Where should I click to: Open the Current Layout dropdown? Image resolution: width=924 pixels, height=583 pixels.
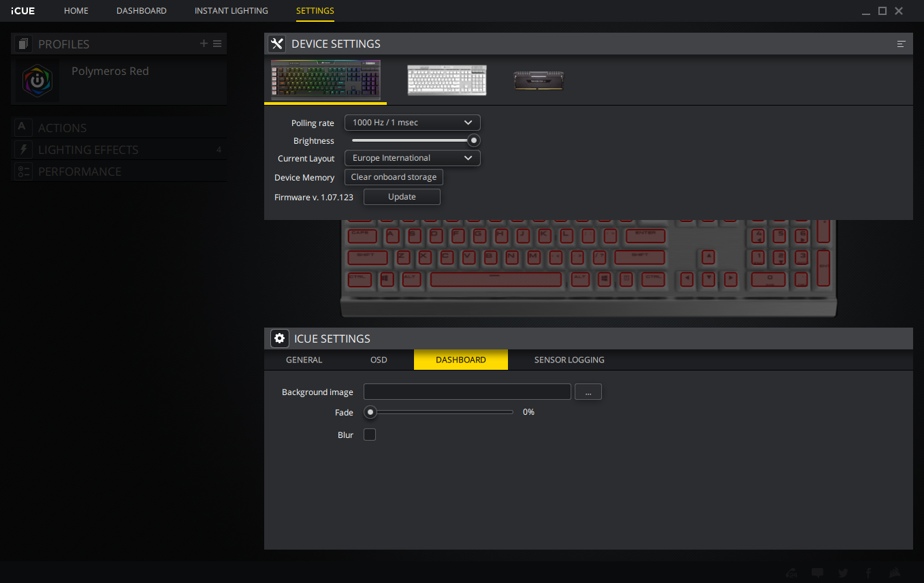(x=413, y=158)
